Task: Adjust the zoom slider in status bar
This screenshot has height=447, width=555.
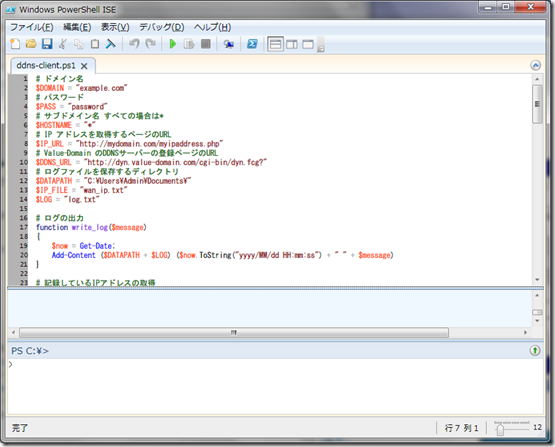Action: coord(500,429)
